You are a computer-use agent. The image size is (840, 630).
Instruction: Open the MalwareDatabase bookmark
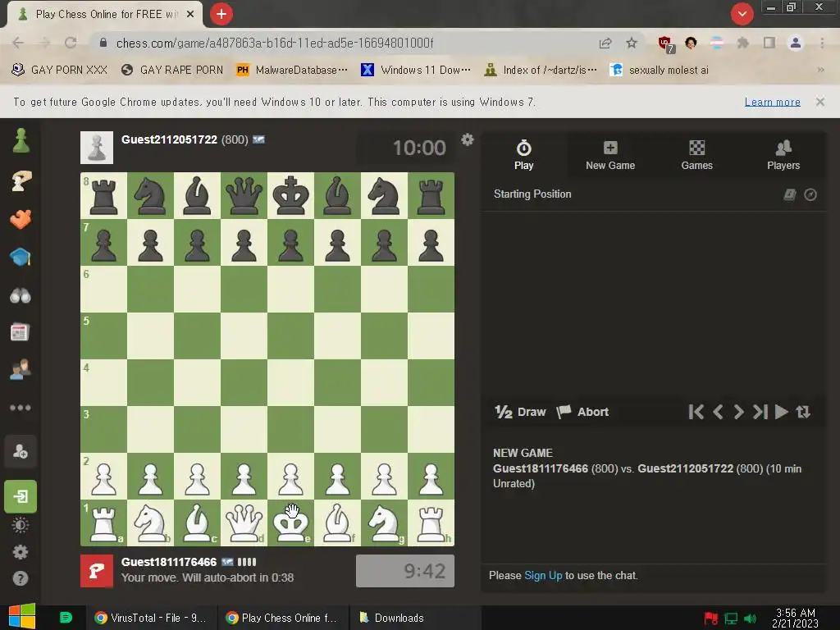[292, 70]
